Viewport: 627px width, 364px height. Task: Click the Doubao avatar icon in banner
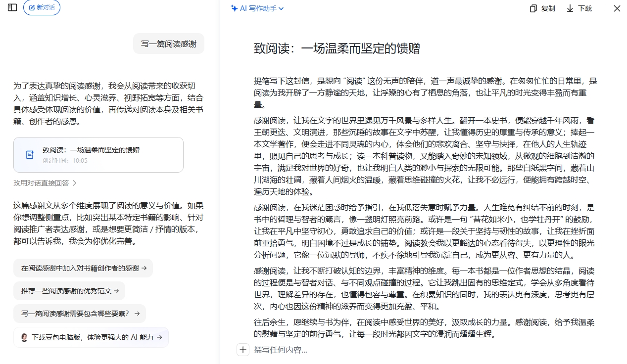[x=24, y=337]
